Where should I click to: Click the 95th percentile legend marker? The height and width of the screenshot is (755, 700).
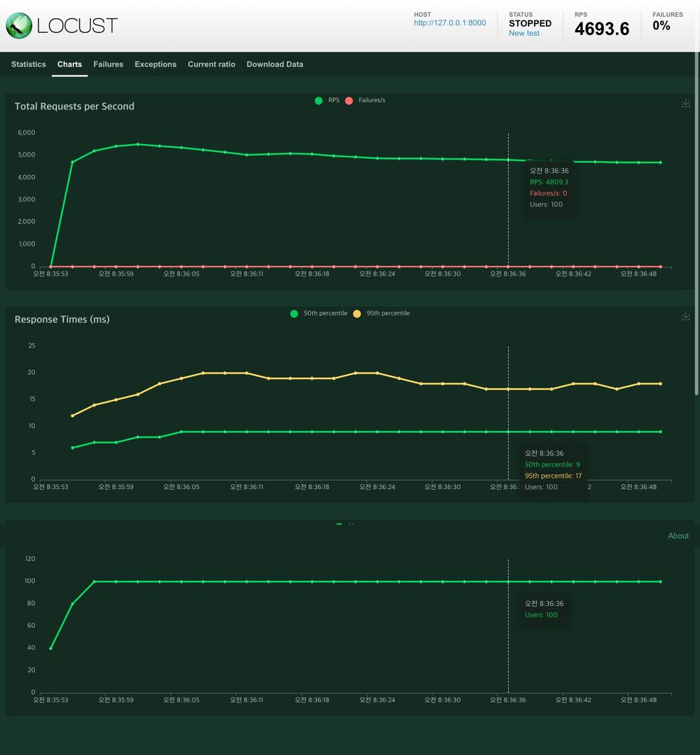coord(357,313)
